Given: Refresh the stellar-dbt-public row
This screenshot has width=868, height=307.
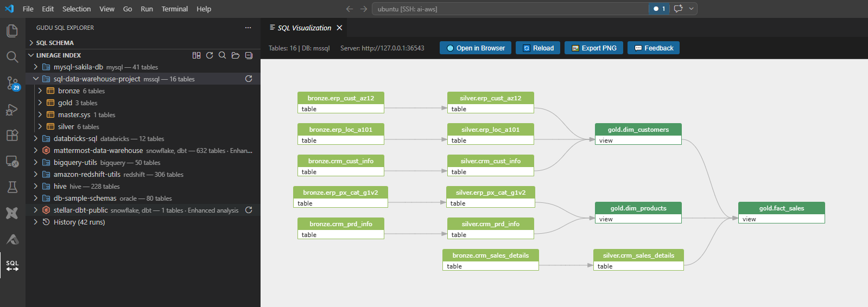Looking at the screenshot, I should point(249,210).
